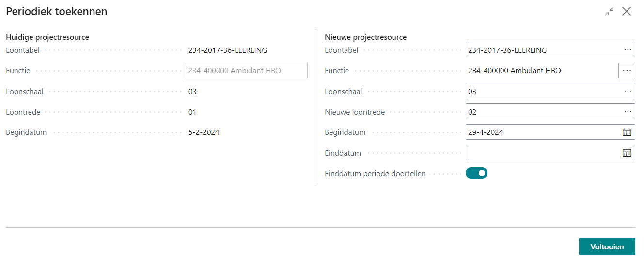Click the Begindatum field showing 29-4-2024
Image resolution: width=644 pixels, height=262 pixels.
[x=543, y=132]
